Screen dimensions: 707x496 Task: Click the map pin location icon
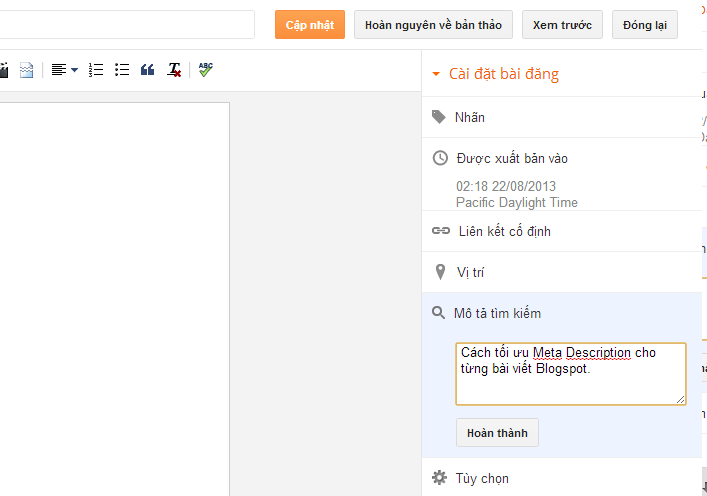(440, 272)
